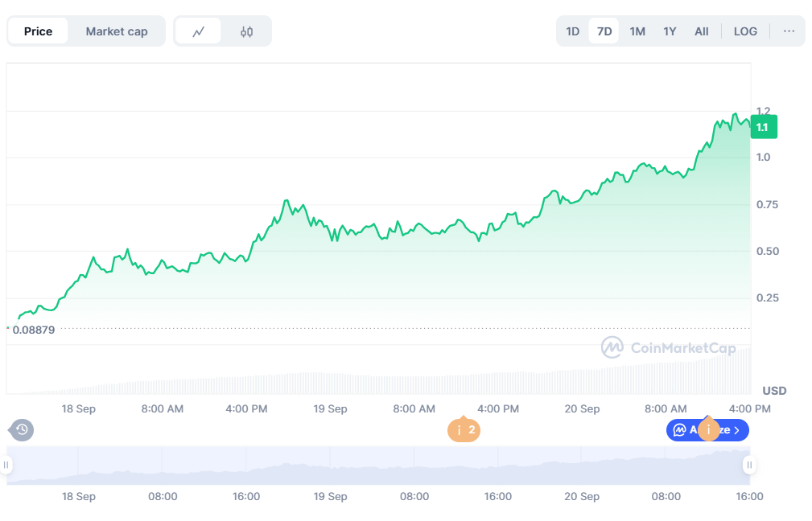Switch to the Market cap tab
812x521 pixels.
point(117,31)
